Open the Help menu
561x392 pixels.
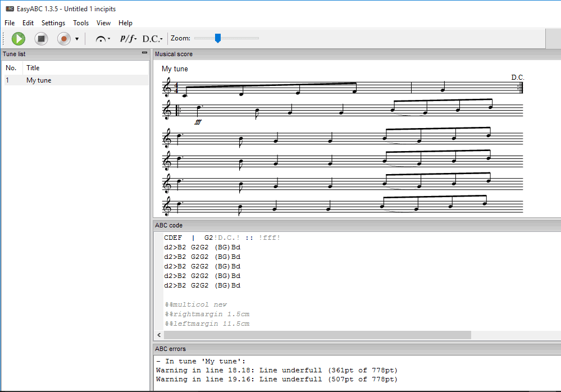click(x=125, y=23)
